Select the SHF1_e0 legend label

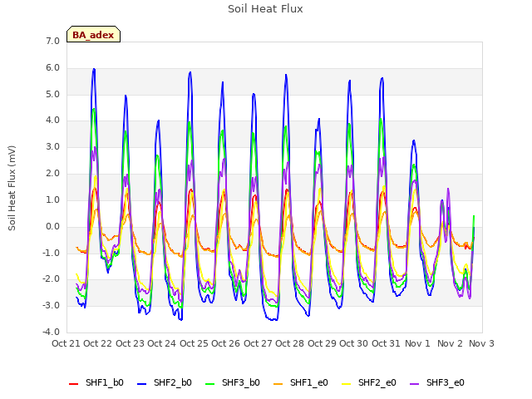click(309, 383)
